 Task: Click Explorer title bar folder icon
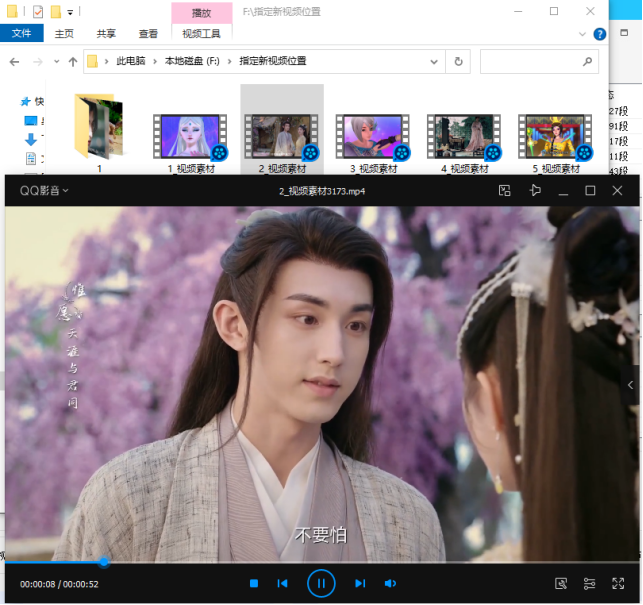tap(12, 11)
